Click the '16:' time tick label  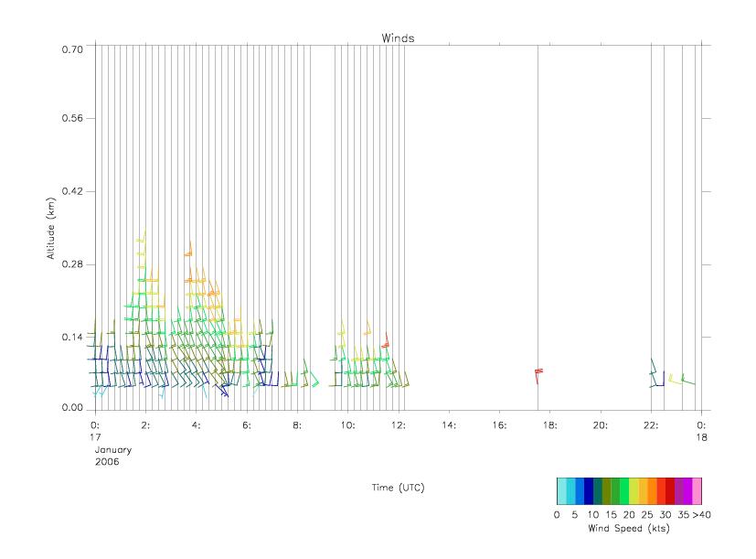499,425
